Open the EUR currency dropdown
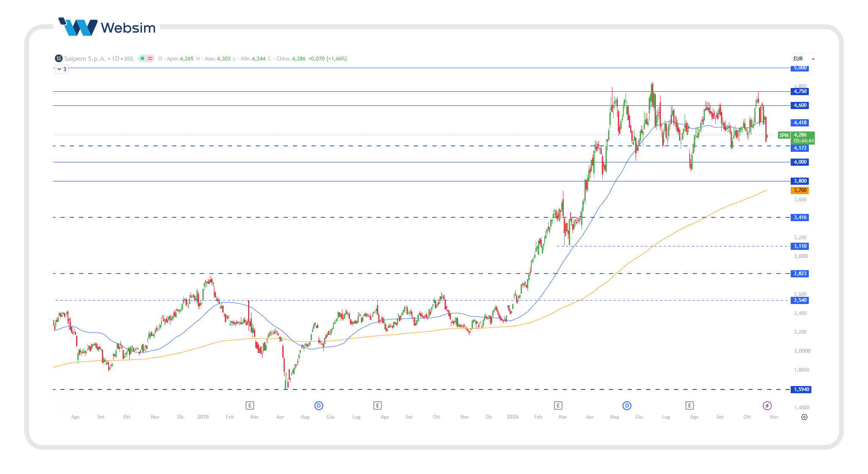Image resolution: width=868 pixels, height=474 pixels. [x=804, y=59]
